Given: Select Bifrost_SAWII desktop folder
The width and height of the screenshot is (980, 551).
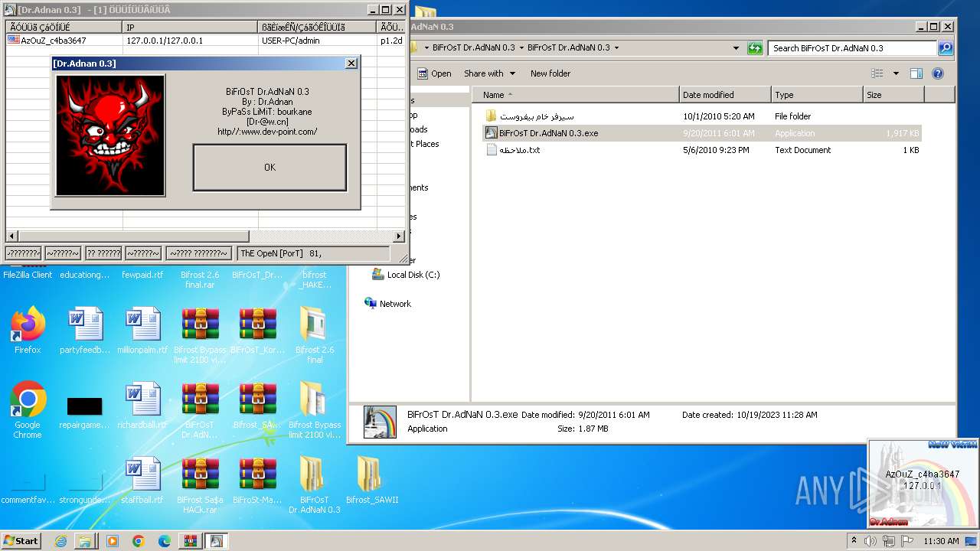Looking at the screenshot, I should point(372,481).
